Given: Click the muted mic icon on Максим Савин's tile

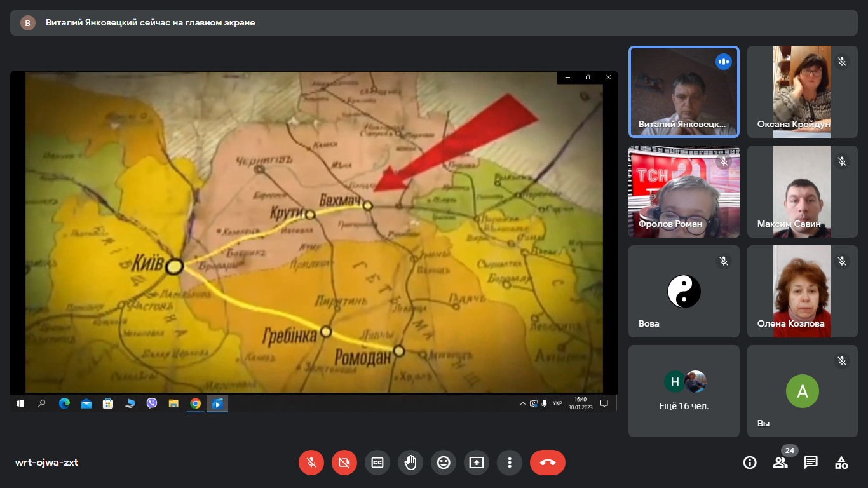Looking at the screenshot, I should coord(842,161).
